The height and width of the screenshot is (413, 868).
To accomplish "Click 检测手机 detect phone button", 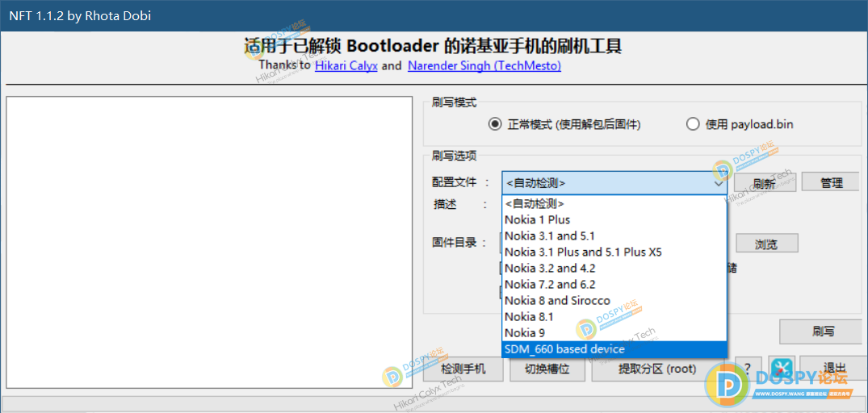I will point(463,368).
